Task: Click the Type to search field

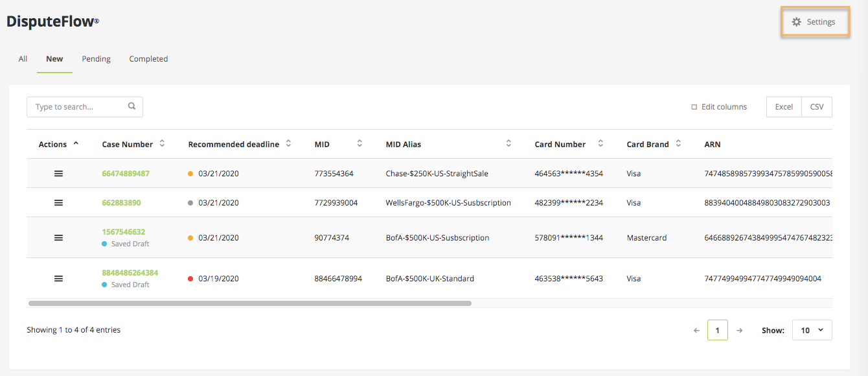Action: point(78,107)
